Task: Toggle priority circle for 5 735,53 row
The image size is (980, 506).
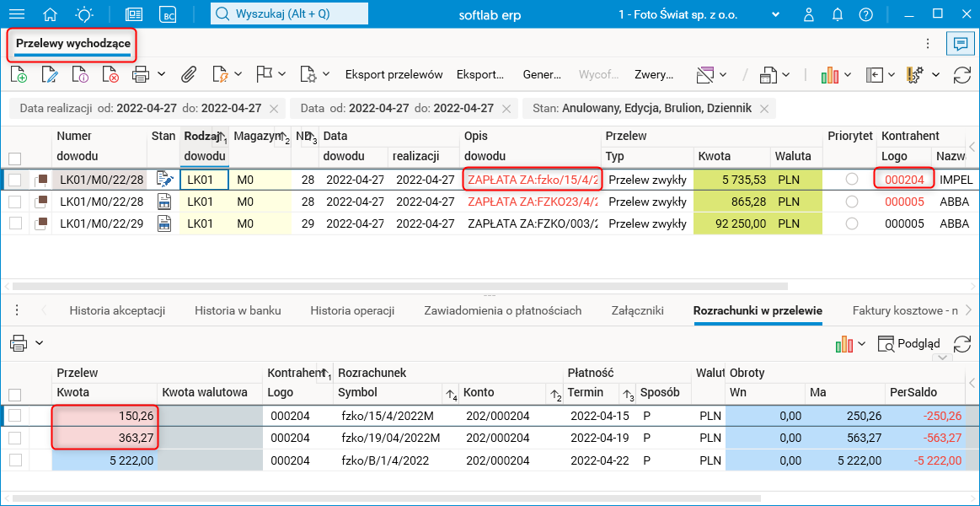Action: [x=851, y=180]
